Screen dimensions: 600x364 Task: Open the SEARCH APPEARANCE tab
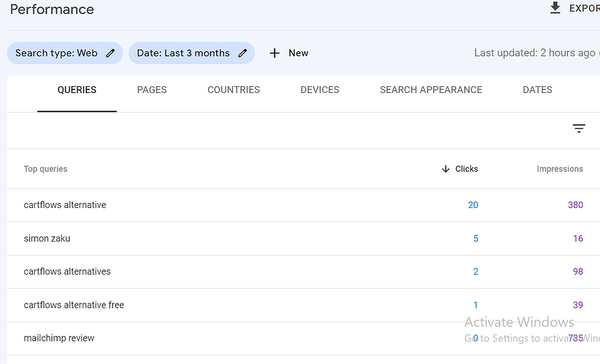(x=430, y=89)
